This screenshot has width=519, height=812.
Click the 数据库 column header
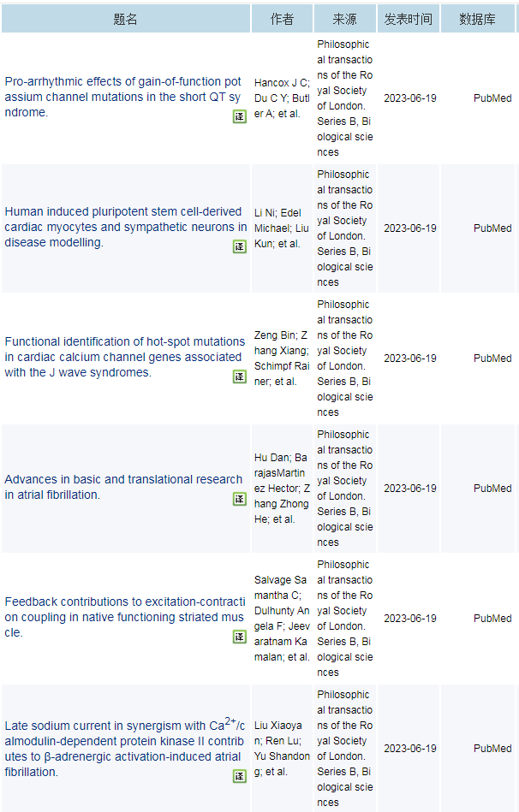[x=478, y=19]
